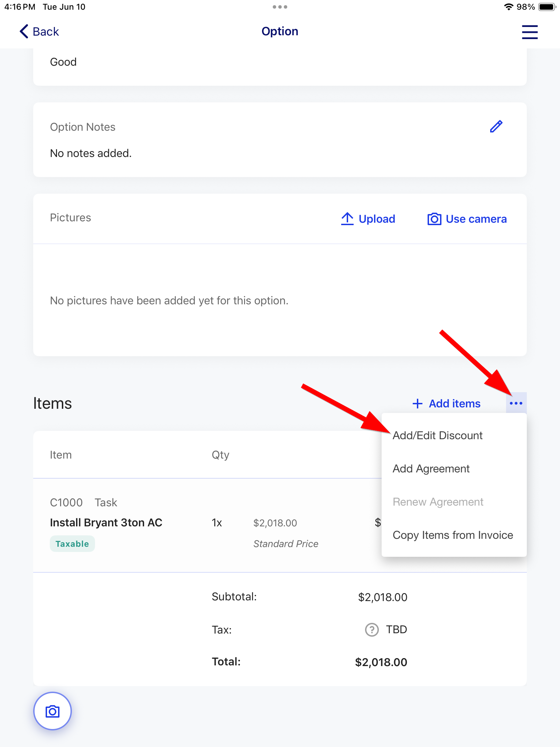The width and height of the screenshot is (560, 747).
Task: Select Add/Edit Discount menu entry
Action: pyautogui.click(x=437, y=435)
